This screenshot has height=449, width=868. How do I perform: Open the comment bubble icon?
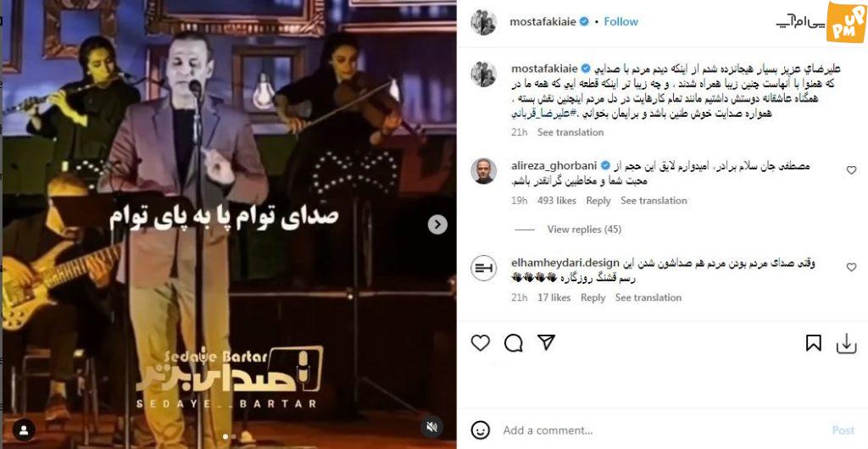tap(513, 343)
